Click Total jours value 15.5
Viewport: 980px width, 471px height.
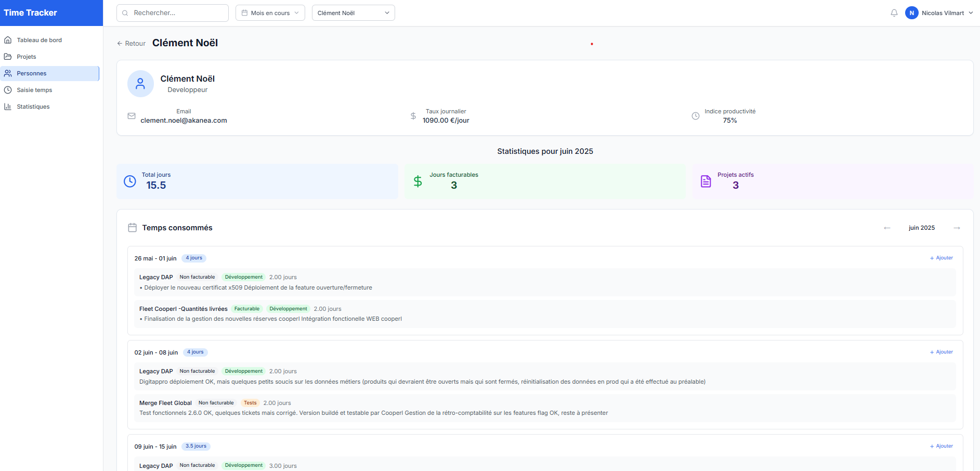coord(156,186)
